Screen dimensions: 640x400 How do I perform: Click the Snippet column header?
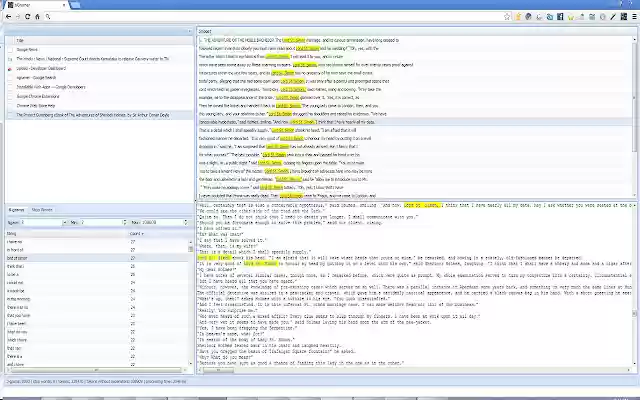[x=416, y=31]
